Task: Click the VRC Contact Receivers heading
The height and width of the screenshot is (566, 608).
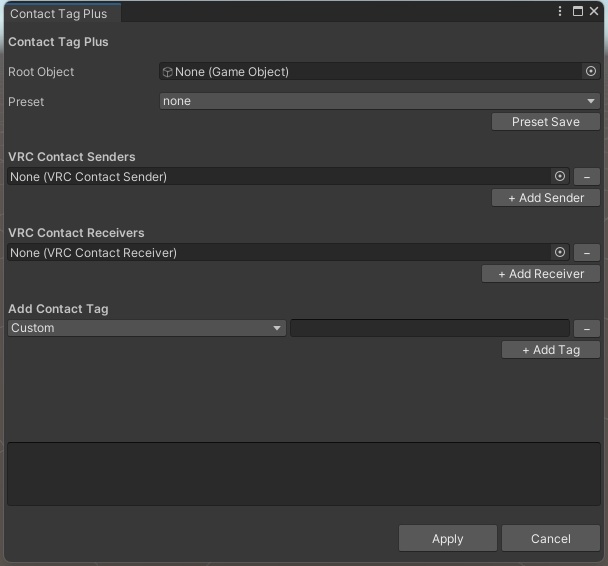Action: click(x=76, y=233)
